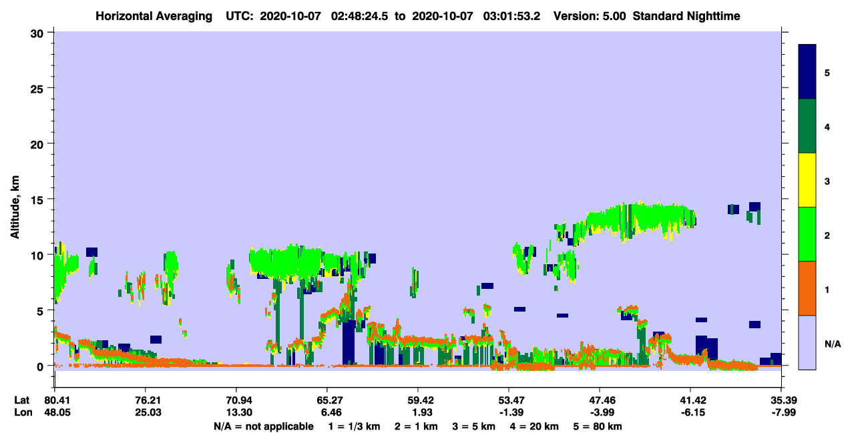
Task: Click '1 = 1/3 km' legend entry
Action: [355, 426]
